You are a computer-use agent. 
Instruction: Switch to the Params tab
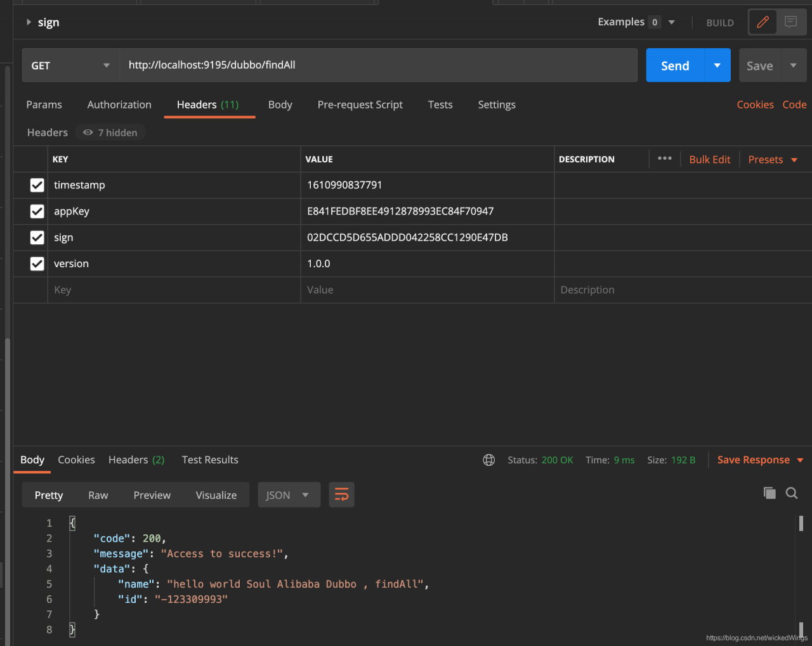coord(44,105)
